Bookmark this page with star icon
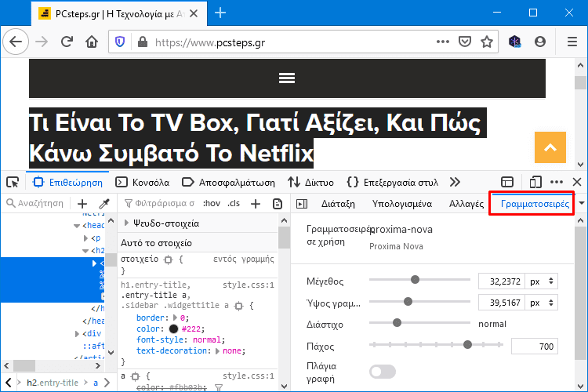Screen dimensions: 588x392 [x=487, y=42]
